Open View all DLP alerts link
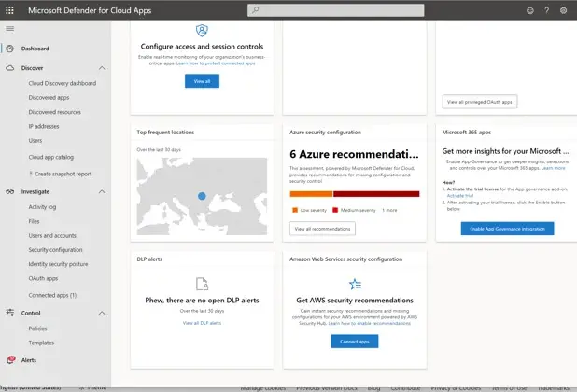This screenshot has width=577, height=392. coord(202,323)
